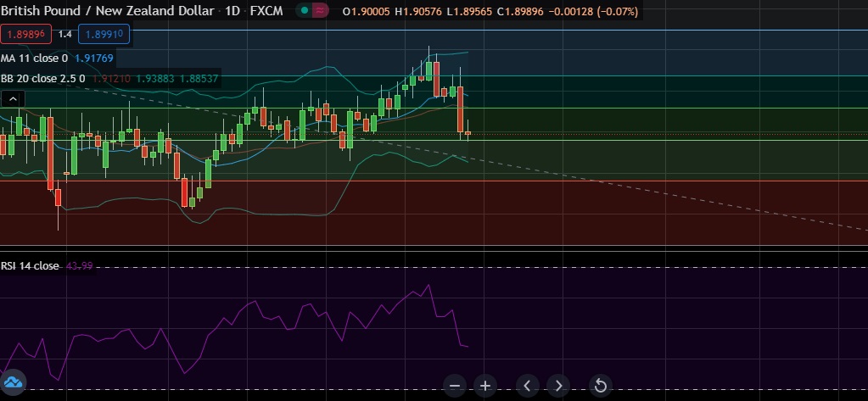The width and height of the screenshot is (868, 401).
Task: Click the spread value 1.4
Action: tap(64, 34)
